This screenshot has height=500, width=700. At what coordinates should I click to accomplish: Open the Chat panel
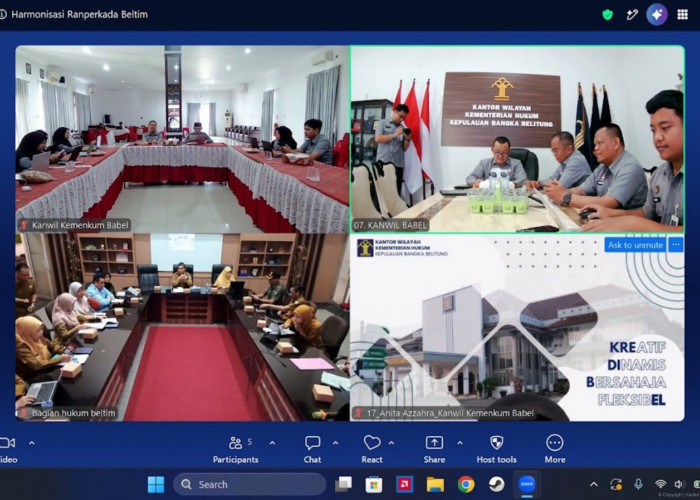pos(312,449)
